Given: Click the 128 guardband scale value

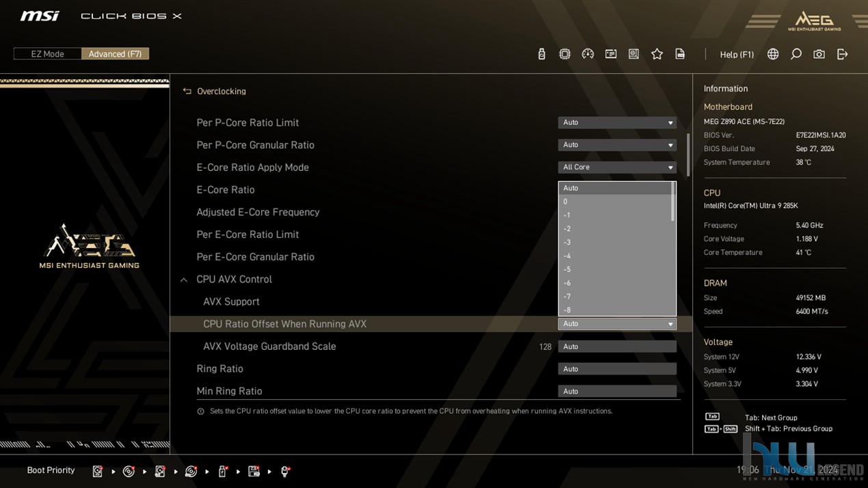Looking at the screenshot, I should tap(545, 347).
